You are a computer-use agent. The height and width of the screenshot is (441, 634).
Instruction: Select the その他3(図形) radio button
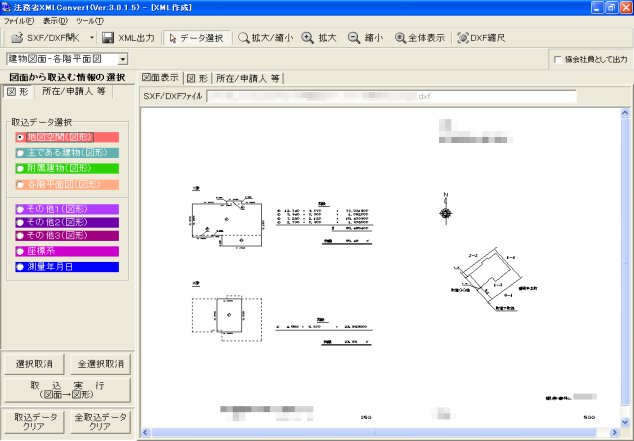pyautogui.click(x=20, y=236)
